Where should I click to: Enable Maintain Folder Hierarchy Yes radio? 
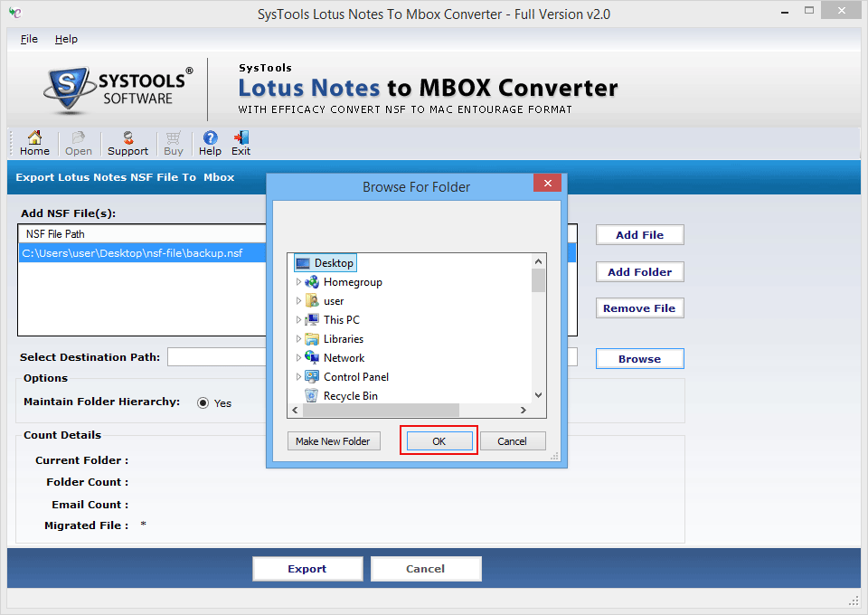click(203, 403)
